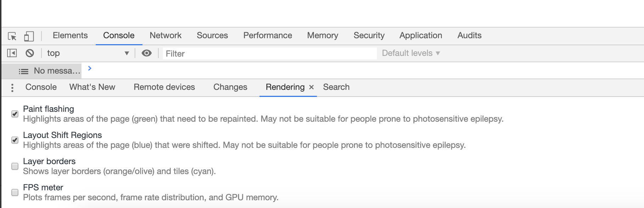Select the Changes drawer tab
Image resolution: width=644 pixels, height=208 pixels.
pos(230,87)
